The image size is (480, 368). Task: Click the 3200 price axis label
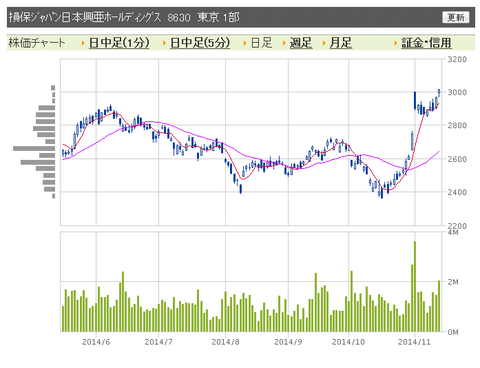(457, 59)
